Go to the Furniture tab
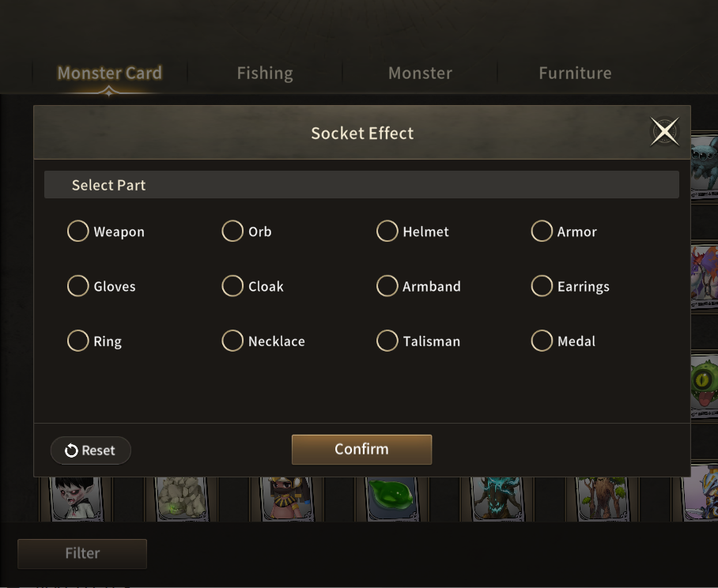 click(575, 73)
